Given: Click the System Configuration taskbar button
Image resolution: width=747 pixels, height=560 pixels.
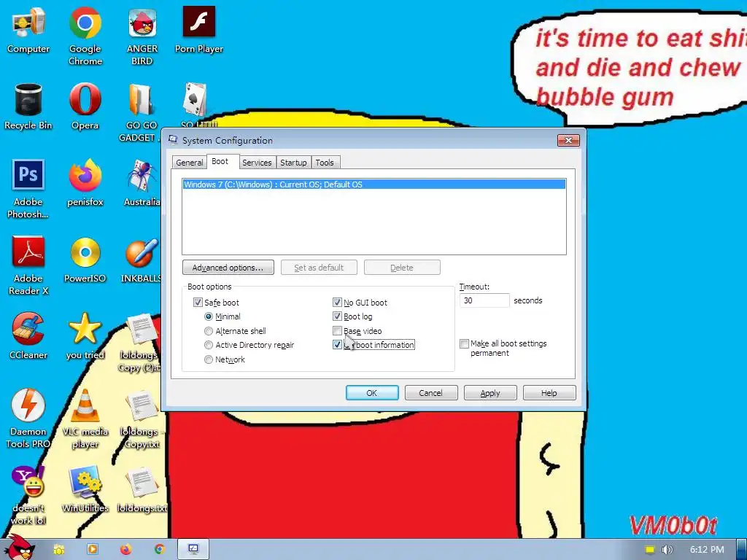Looking at the screenshot, I should click(x=193, y=549).
